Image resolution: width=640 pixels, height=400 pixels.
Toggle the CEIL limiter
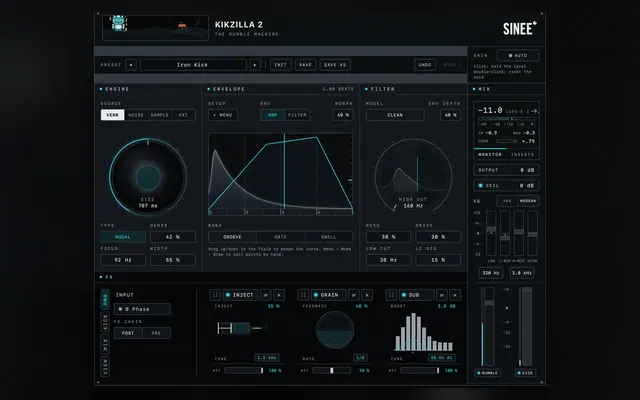[480, 186]
